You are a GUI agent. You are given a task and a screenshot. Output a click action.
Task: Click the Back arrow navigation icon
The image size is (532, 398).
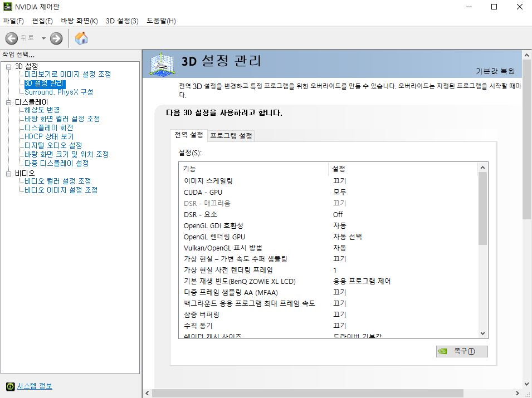coord(12,38)
